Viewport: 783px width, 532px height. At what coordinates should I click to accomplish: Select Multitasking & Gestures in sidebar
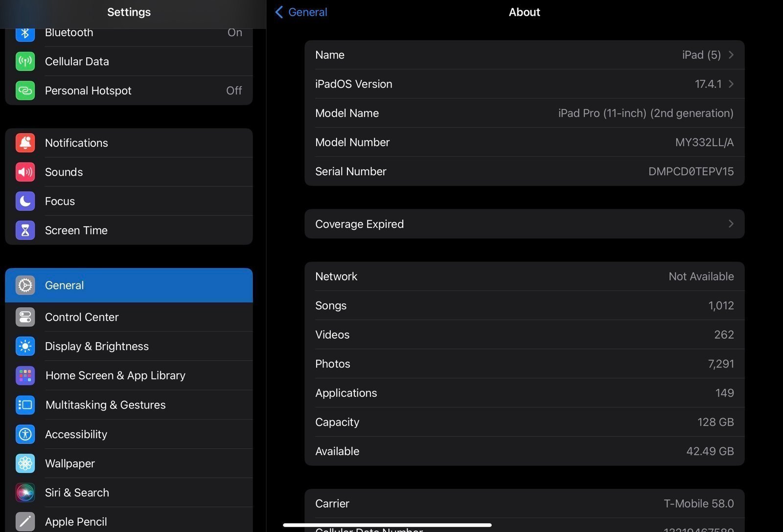105,405
